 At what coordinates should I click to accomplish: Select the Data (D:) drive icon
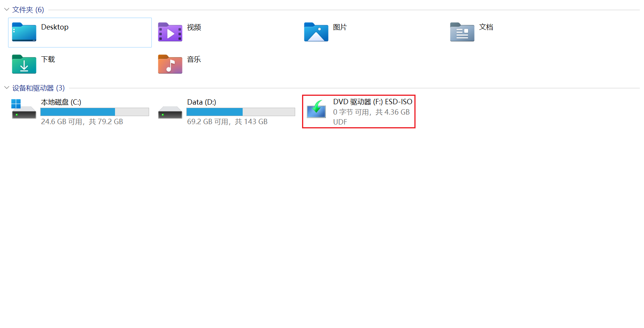(170, 112)
